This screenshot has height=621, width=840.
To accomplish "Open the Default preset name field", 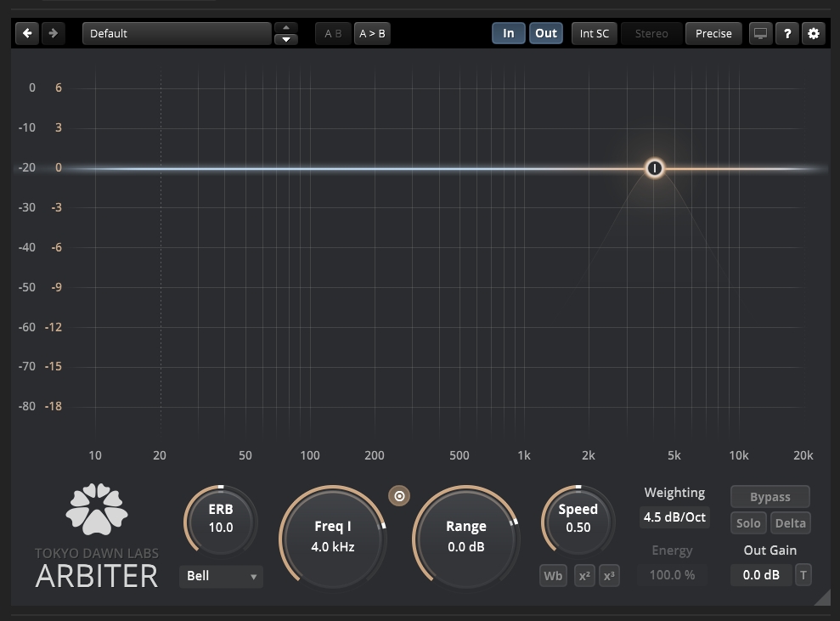I will pyautogui.click(x=177, y=33).
